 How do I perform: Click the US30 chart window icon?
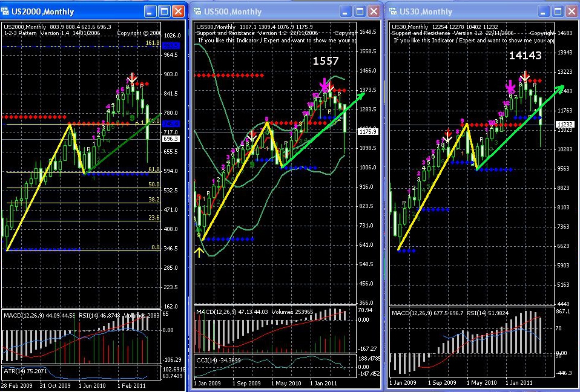[x=393, y=11]
